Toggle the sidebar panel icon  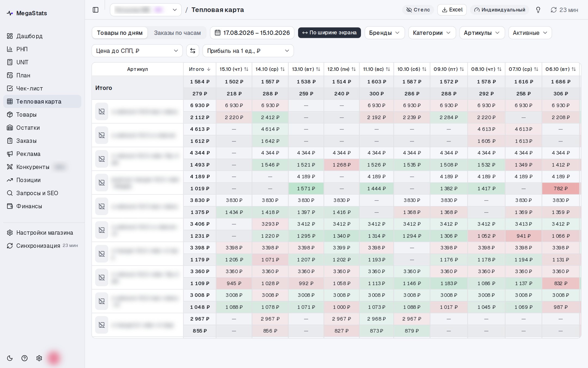tap(96, 10)
